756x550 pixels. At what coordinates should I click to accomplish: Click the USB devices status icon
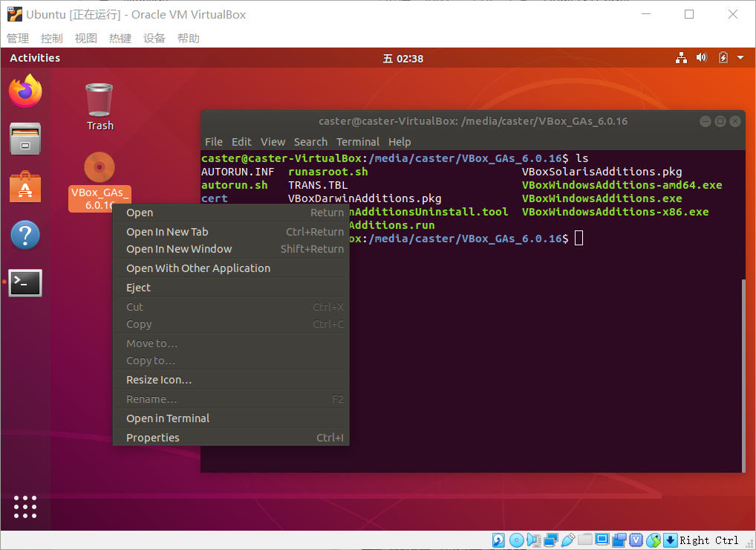568,540
